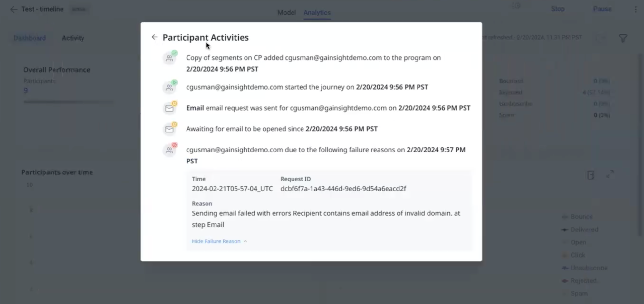
Task: Click the failed participant status icon
Action: coord(170,150)
